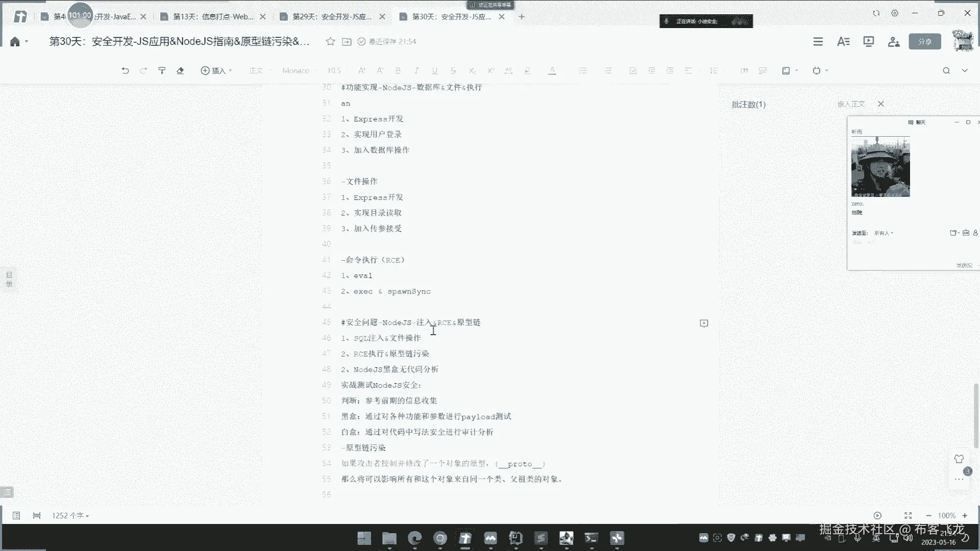Image resolution: width=980 pixels, height=551 pixels.
Task: Open the outline list icon in header
Action: pos(818,41)
